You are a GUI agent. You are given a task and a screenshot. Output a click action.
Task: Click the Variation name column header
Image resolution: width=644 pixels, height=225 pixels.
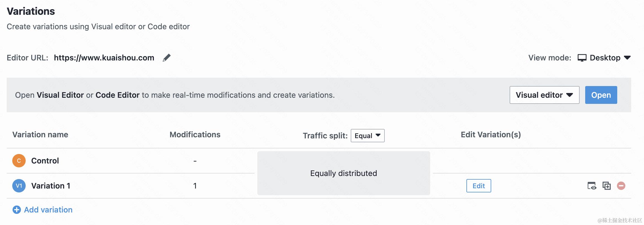pos(40,134)
